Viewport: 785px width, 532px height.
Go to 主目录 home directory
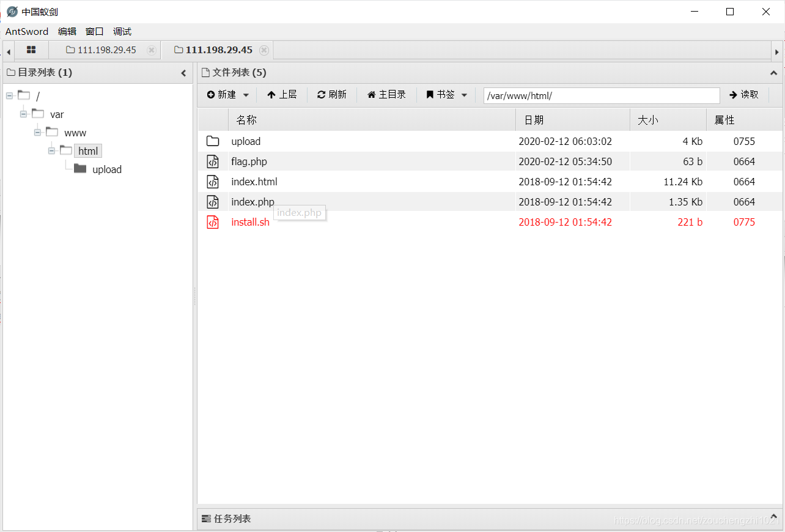[x=386, y=95]
